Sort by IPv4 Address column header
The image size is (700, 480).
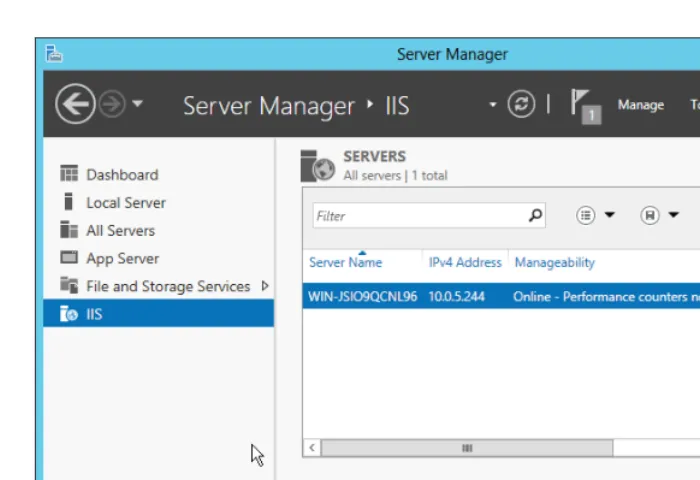coord(465,262)
